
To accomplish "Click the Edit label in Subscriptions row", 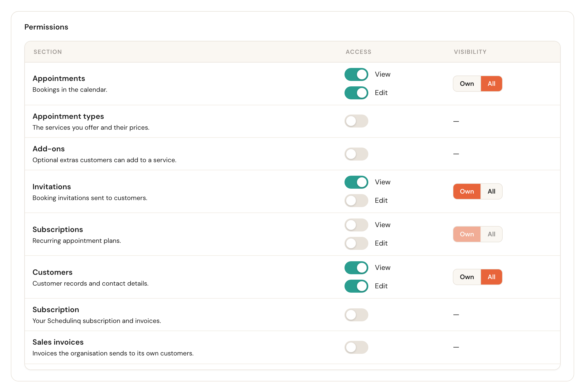I will tap(381, 243).
